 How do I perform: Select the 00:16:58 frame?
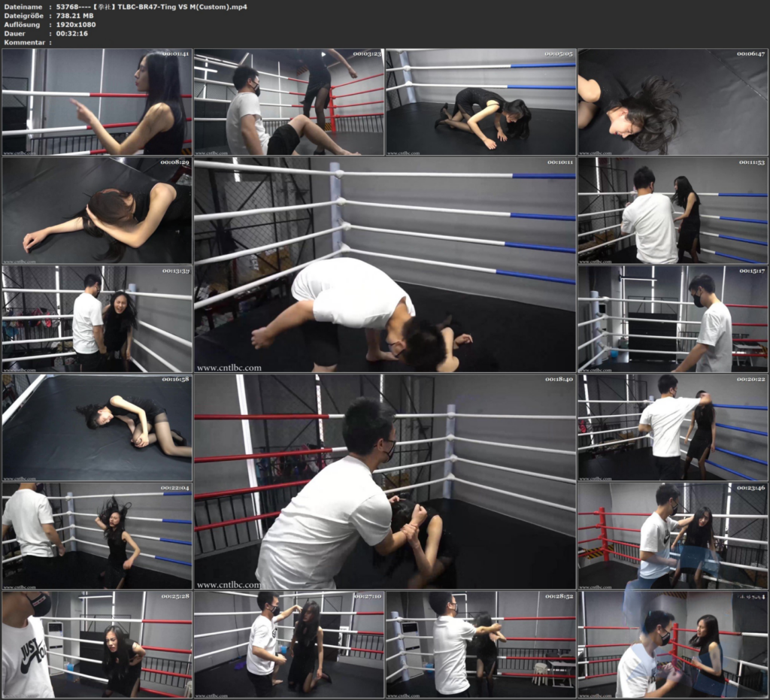point(97,427)
